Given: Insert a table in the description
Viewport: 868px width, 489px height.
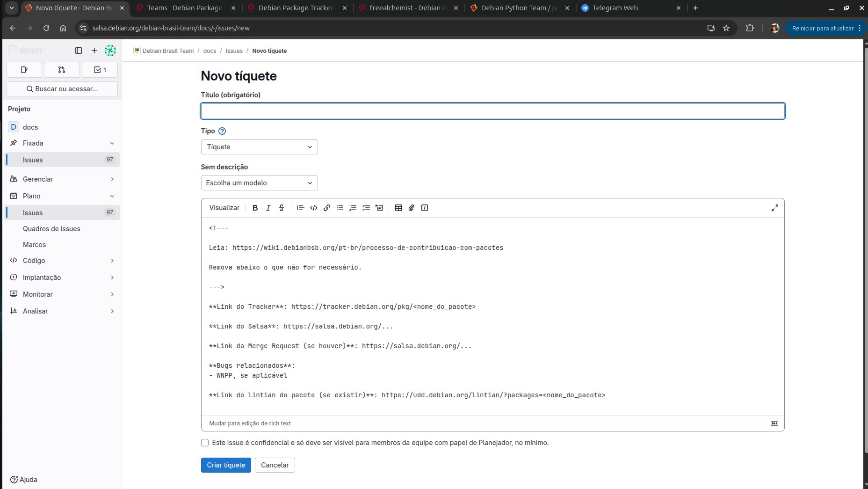Looking at the screenshot, I should [x=398, y=208].
